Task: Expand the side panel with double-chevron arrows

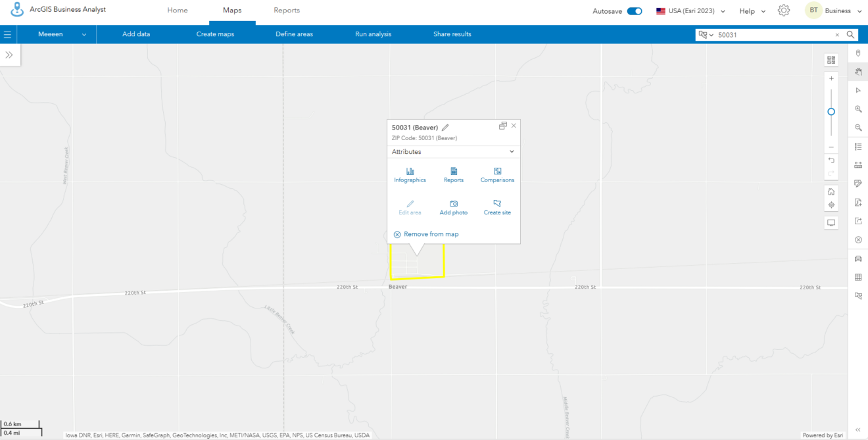Action: point(9,55)
